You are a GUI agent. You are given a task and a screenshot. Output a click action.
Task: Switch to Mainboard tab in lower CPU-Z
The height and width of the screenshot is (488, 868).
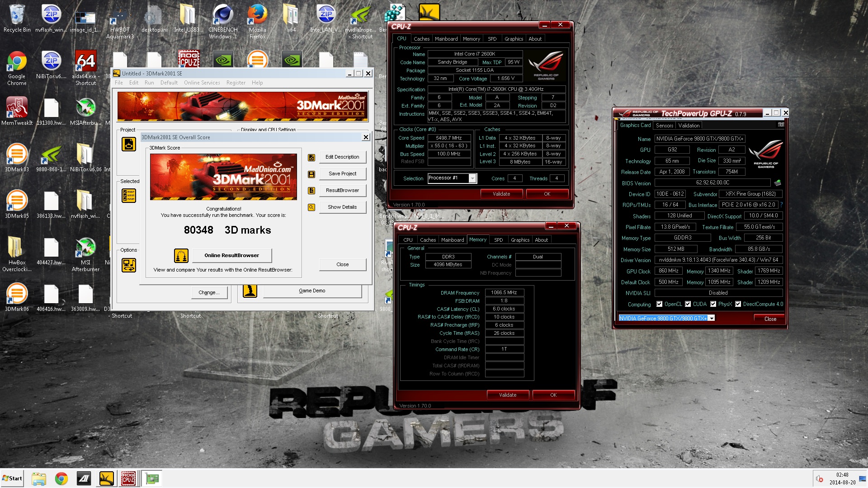[x=453, y=240]
